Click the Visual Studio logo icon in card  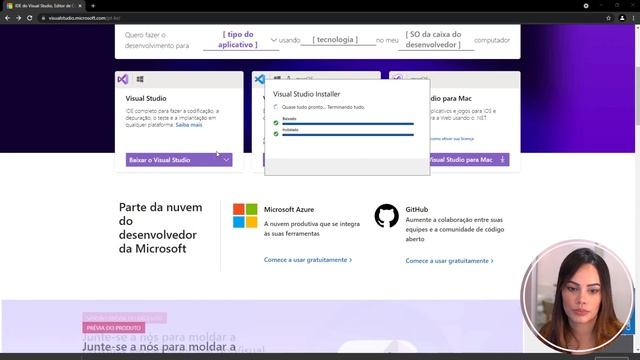point(123,79)
